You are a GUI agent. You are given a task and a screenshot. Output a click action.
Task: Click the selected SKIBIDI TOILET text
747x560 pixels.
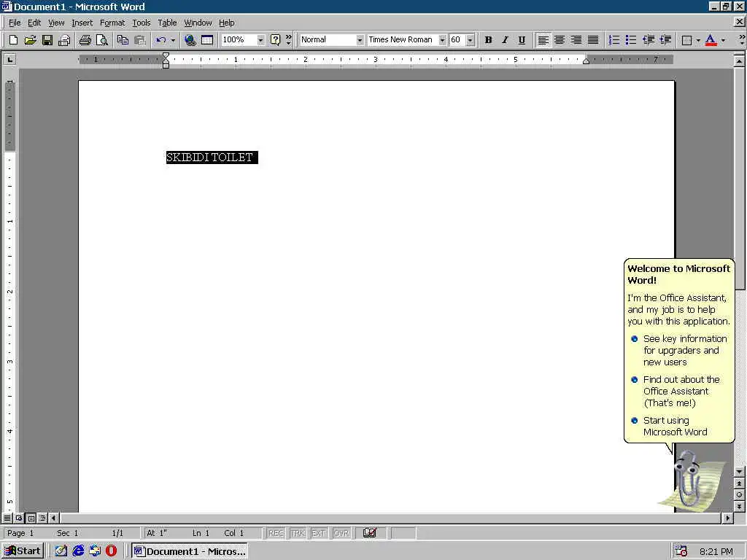[212, 157]
